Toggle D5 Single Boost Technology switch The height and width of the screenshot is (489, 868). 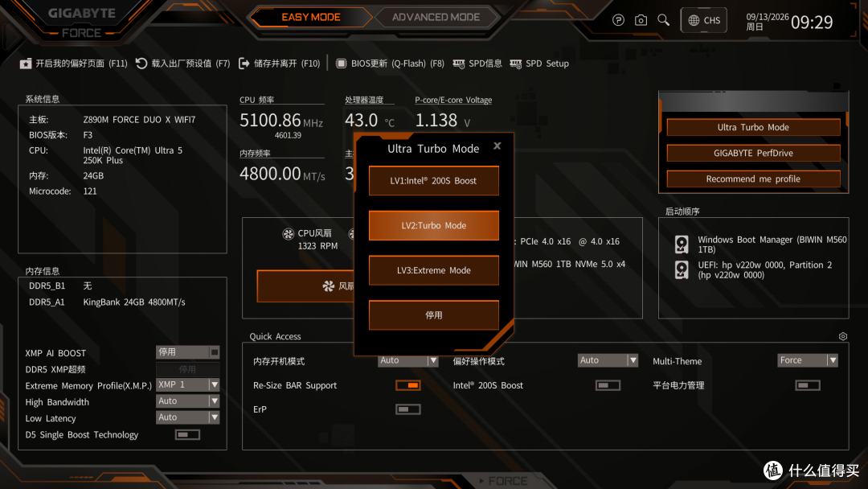pyautogui.click(x=187, y=435)
